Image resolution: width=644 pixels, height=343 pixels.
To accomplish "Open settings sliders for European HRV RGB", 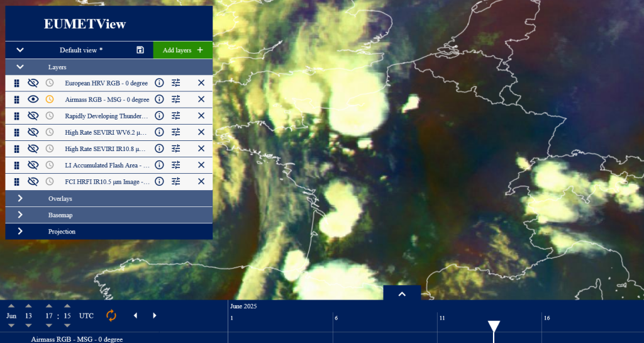I will (x=176, y=83).
